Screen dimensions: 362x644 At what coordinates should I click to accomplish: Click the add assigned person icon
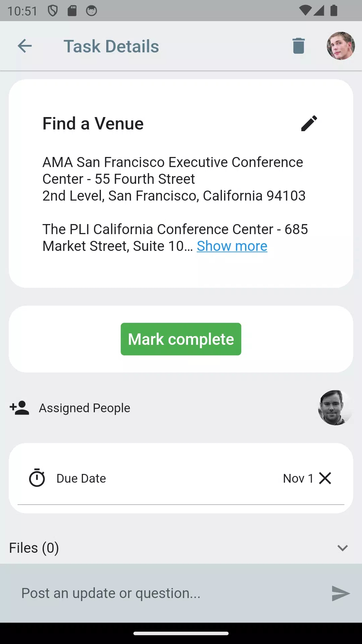tap(19, 408)
